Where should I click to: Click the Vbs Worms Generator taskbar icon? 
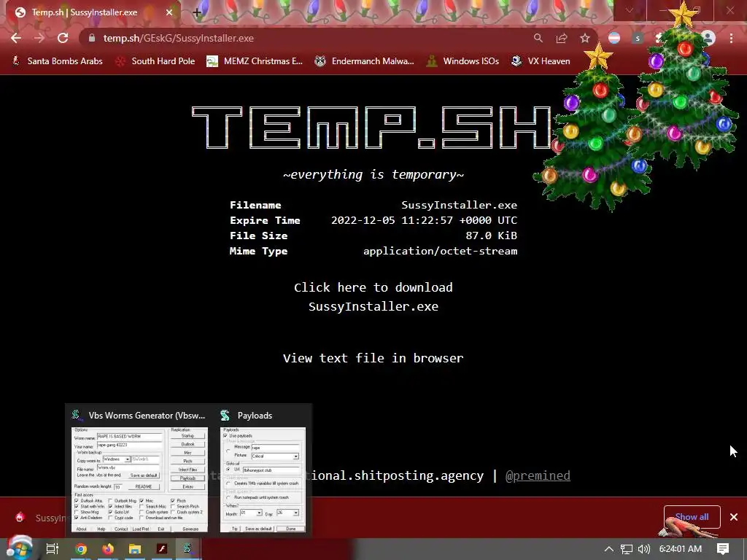pos(188,549)
